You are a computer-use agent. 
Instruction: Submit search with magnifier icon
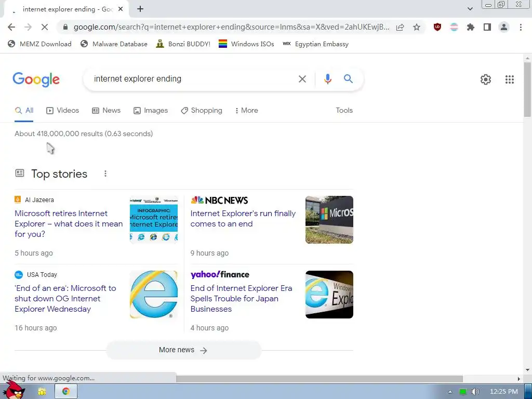(348, 79)
